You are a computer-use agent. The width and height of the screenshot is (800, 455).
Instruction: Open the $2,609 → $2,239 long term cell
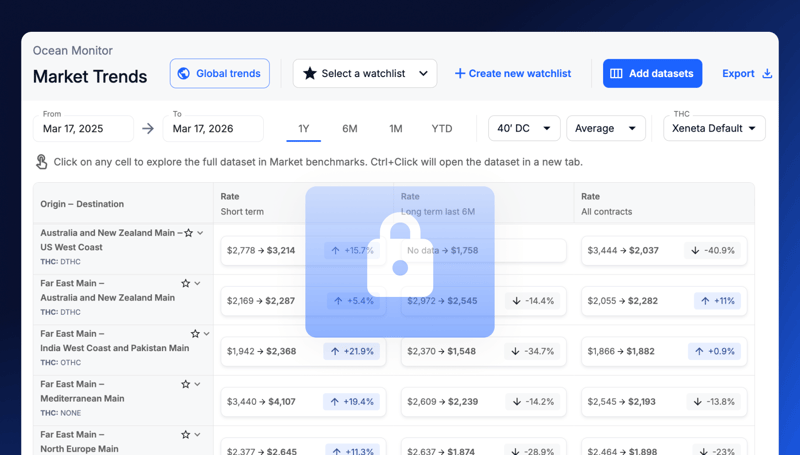(x=484, y=402)
